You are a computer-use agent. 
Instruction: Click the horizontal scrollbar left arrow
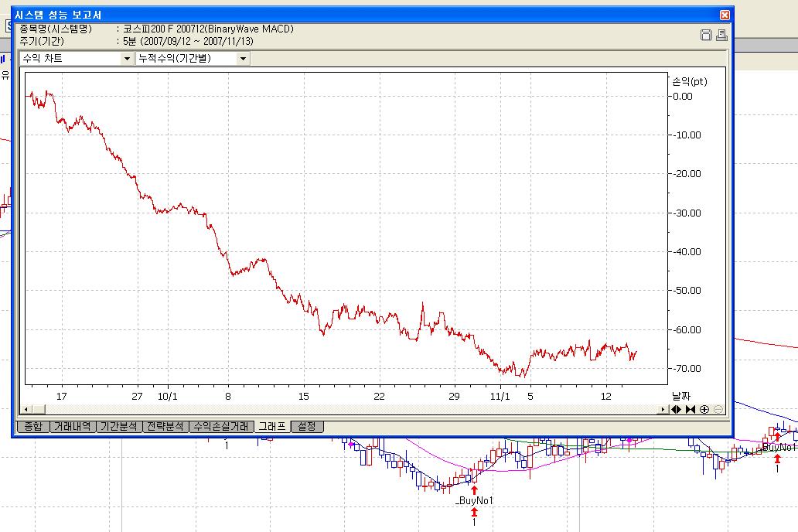(x=27, y=409)
